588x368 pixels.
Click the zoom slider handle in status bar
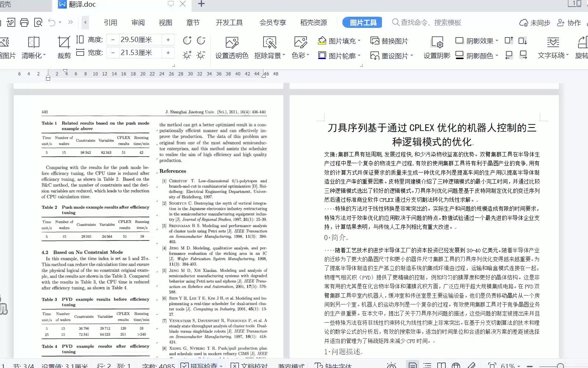click(561, 366)
